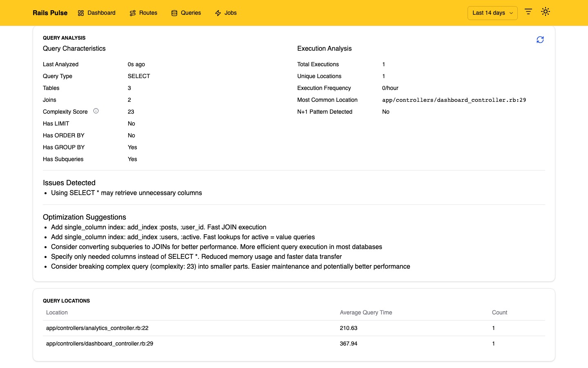The image size is (588, 368).
Task: Click the Average Query Time column header
Action: (366, 312)
